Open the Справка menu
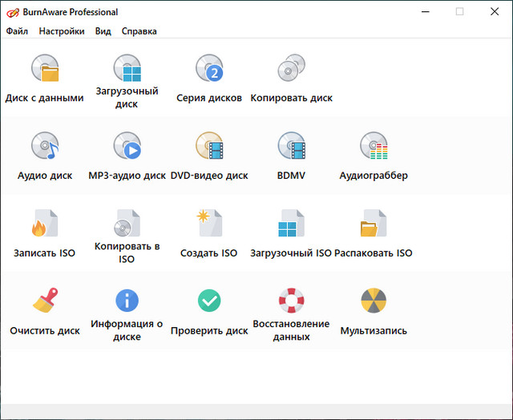The image size is (513, 420). [139, 31]
